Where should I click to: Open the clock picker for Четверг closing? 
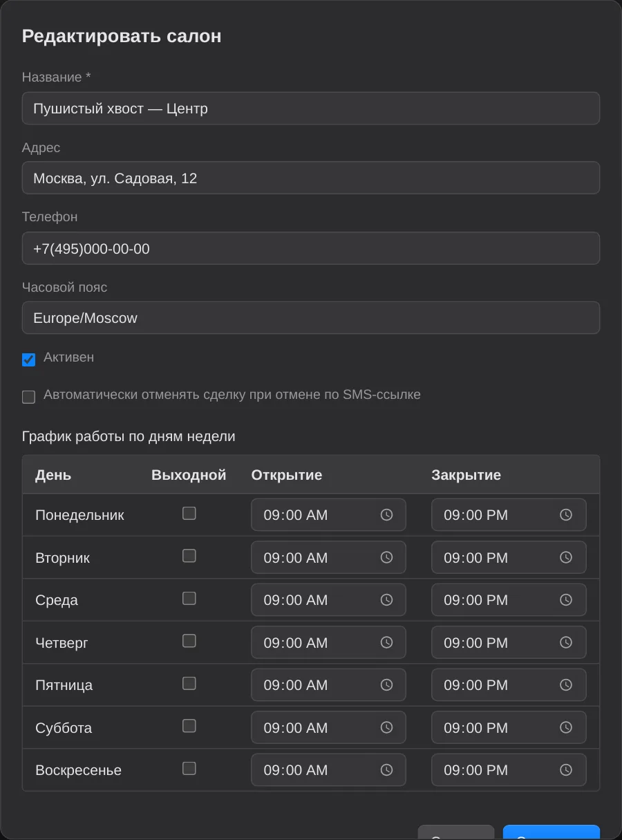(566, 642)
